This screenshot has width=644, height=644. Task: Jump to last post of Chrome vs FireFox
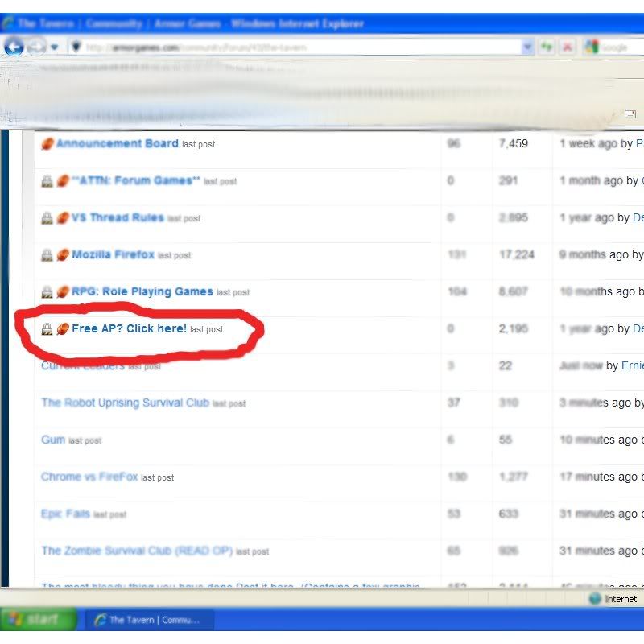[157, 477]
